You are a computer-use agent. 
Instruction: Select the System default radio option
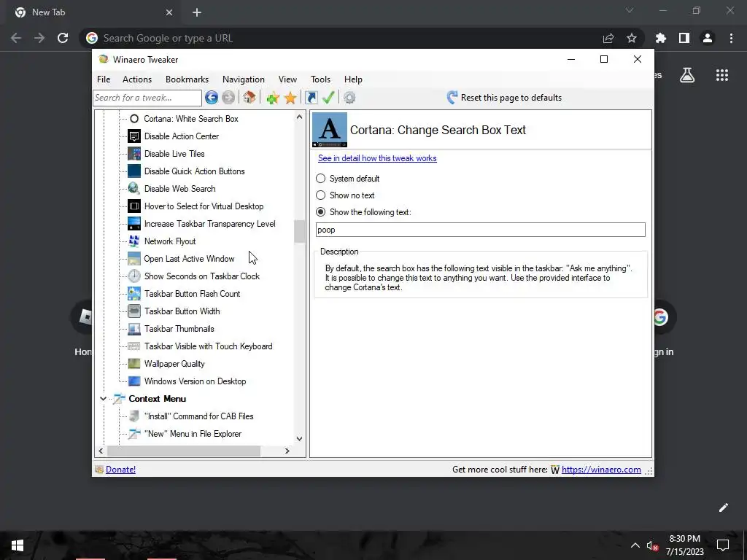pos(321,179)
